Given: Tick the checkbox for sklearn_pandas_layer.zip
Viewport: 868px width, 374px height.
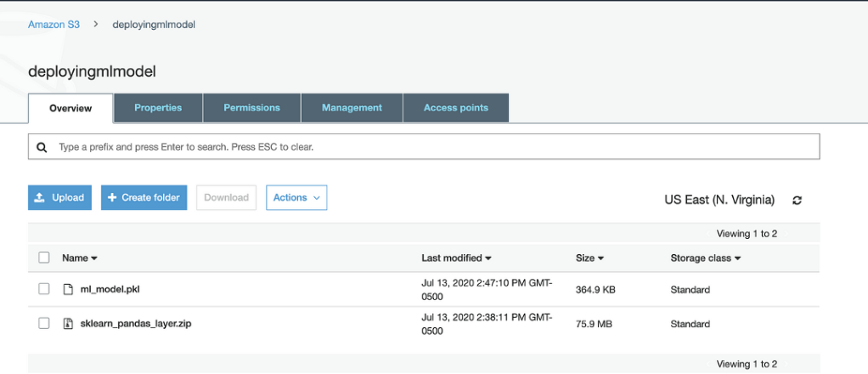Looking at the screenshot, I should pyautogui.click(x=44, y=324).
